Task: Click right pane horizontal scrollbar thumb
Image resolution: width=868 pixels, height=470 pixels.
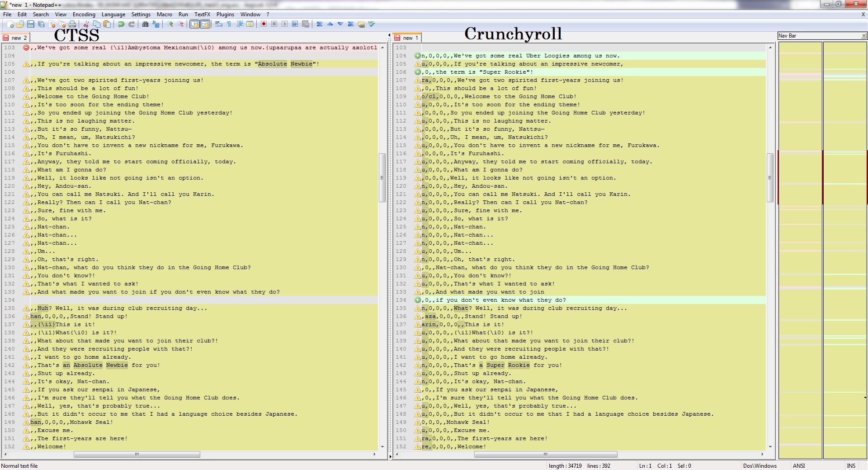Action: [545, 454]
